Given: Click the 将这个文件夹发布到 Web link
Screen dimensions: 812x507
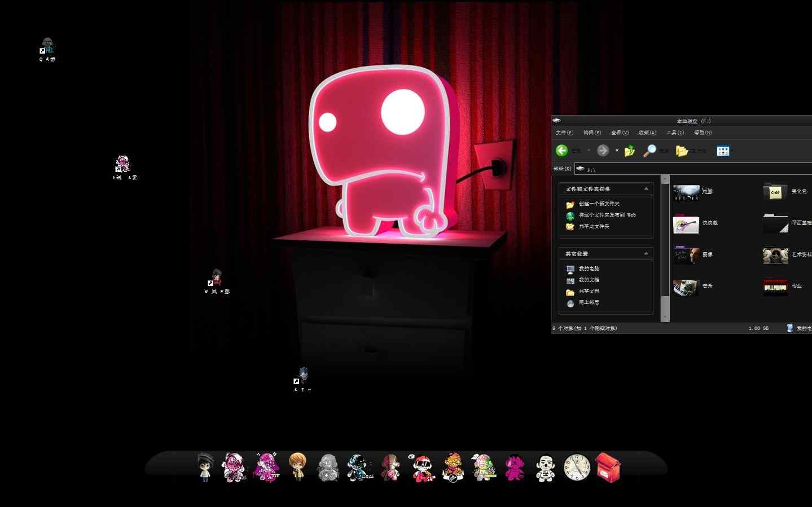Looking at the screenshot, I should point(607,215).
